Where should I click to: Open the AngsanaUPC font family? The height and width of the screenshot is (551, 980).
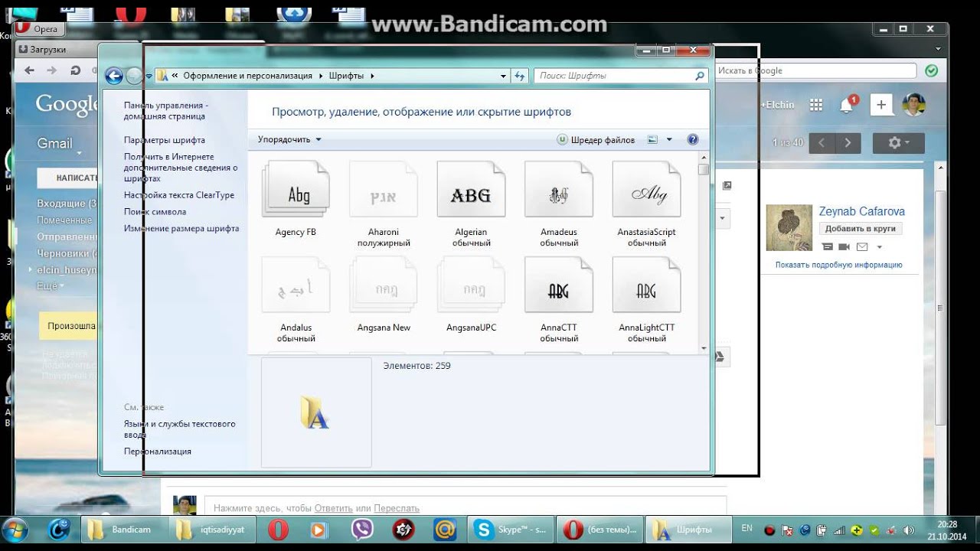pos(471,294)
